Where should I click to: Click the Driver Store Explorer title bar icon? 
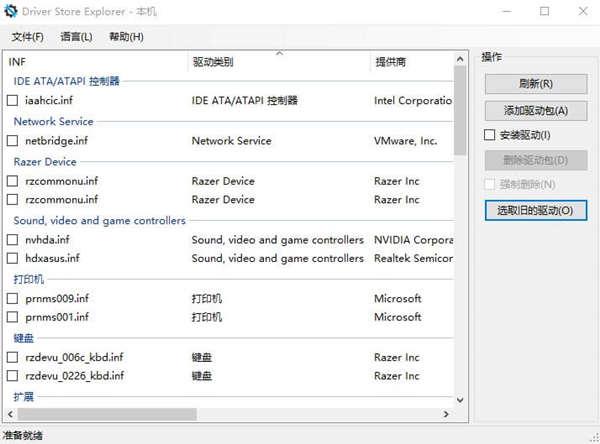(12, 12)
